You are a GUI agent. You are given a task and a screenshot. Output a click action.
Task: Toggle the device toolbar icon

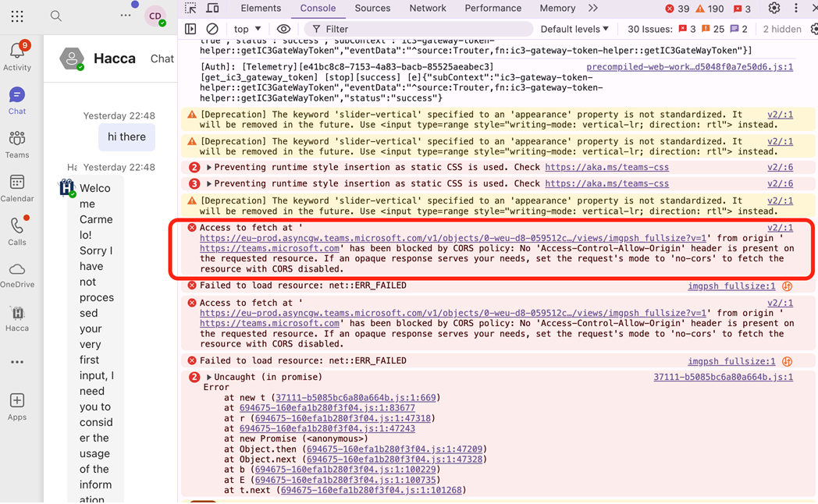tap(212, 9)
